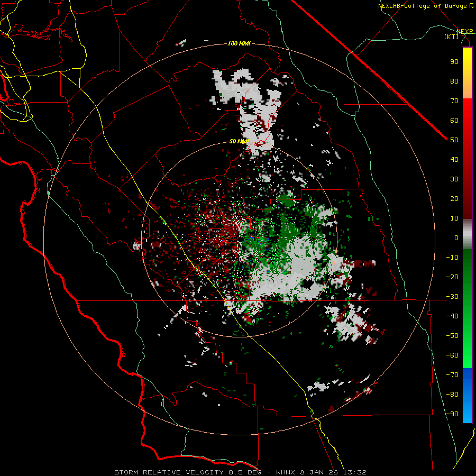Click the 80 value on the velocity scale
Viewport: 476px width, 476px height.
[454, 81]
